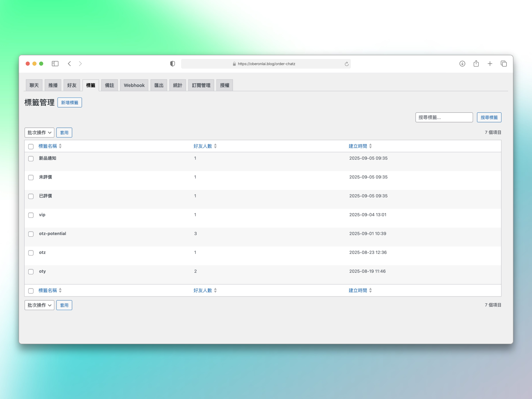This screenshot has height=399, width=532.
Task: Select the otz-potential row checkbox
Action: [x=31, y=234]
